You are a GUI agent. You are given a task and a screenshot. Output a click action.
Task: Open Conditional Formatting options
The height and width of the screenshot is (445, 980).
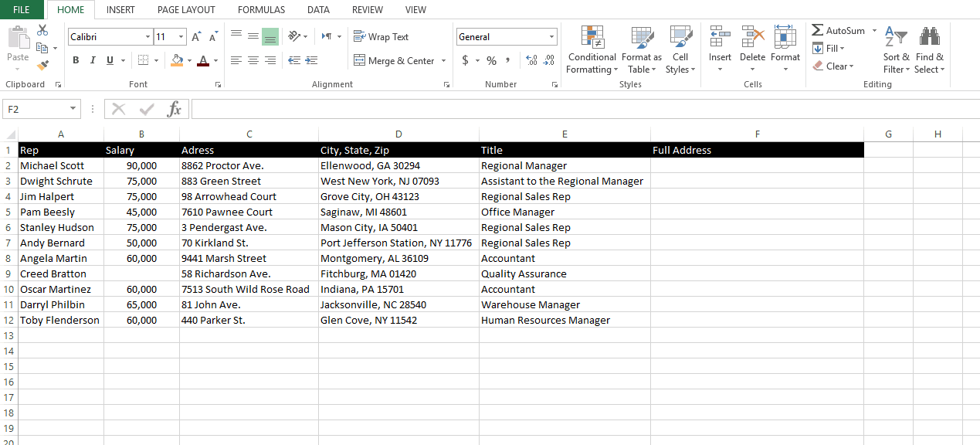pos(592,50)
